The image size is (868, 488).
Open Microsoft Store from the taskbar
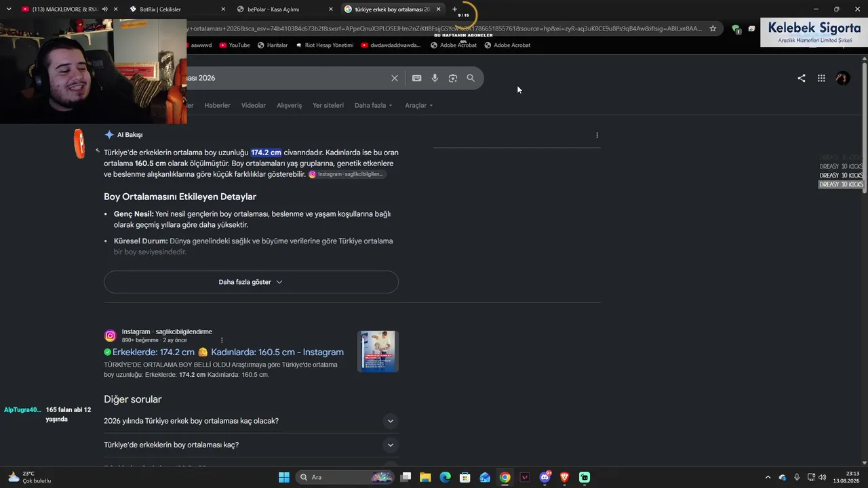pyautogui.click(x=465, y=477)
